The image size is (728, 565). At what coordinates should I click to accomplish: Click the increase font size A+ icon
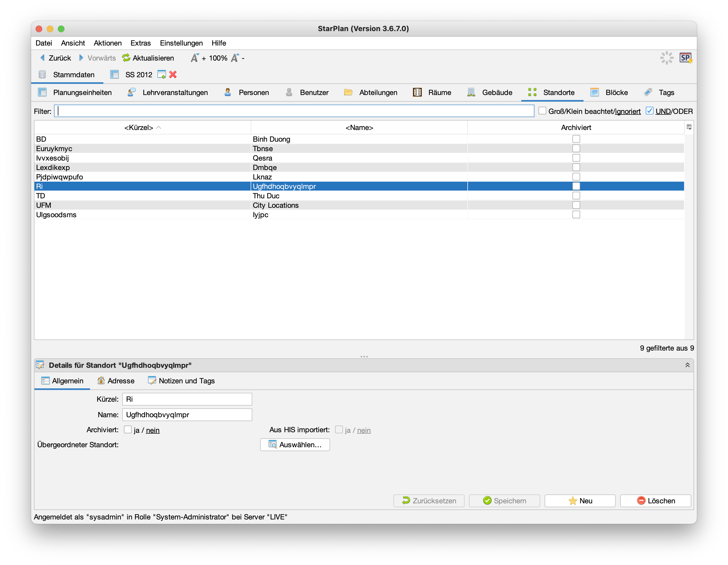click(x=195, y=58)
